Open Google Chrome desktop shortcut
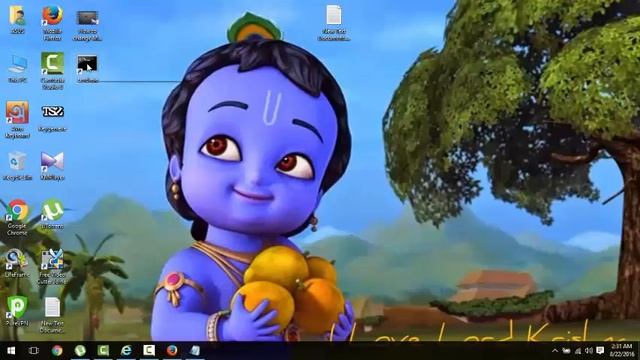 (17, 217)
